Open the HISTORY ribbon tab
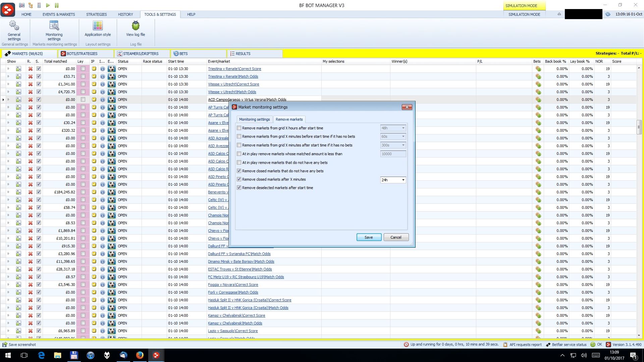This screenshot has height=362, width=644. point(125,14)
